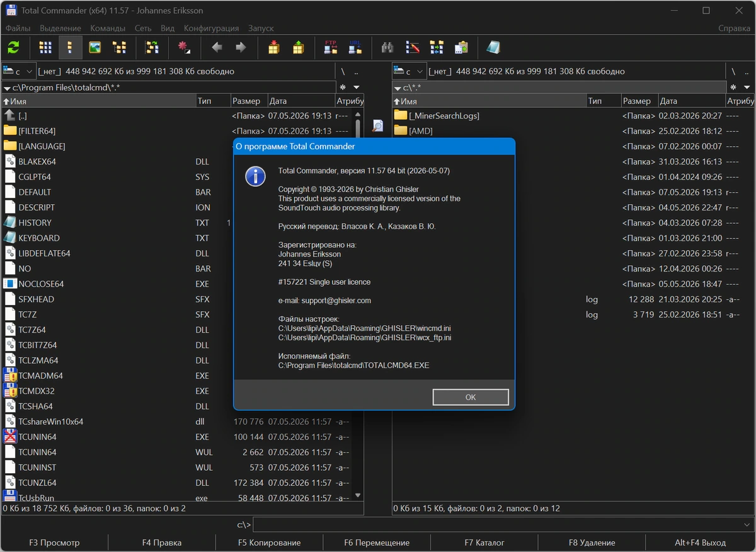Select the HISTORY TXT file
The height and width of the screenshot is (552, 756).
[118, 223]
